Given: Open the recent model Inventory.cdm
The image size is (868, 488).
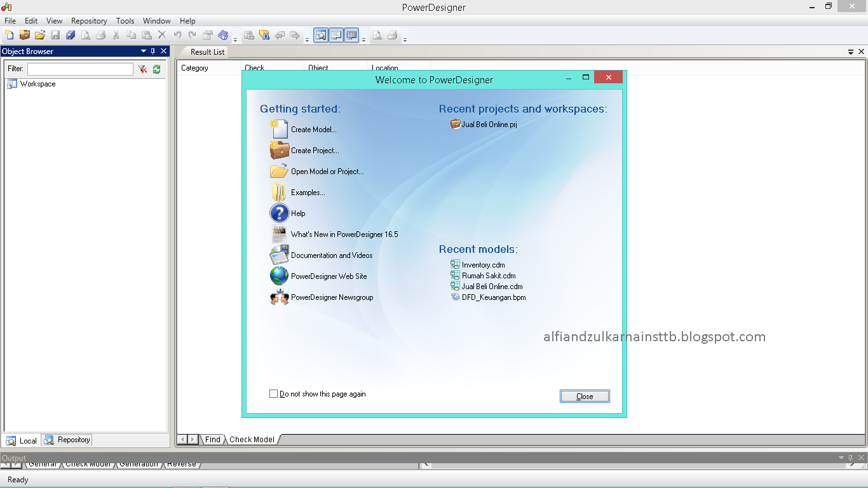Looking at the screenshot, I should click(x=482, y=264).
